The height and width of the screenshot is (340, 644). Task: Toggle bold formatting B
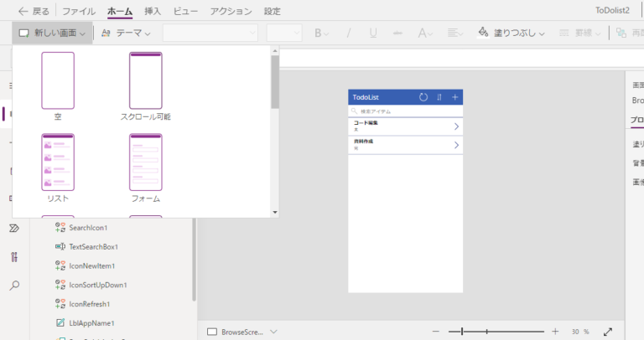321,33
